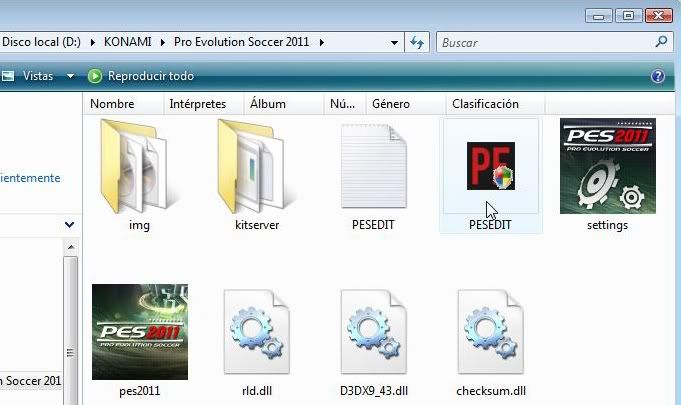
Task: Click Pro Evolution Soccer 2011 breadcrumb
Action: point(241,42)
